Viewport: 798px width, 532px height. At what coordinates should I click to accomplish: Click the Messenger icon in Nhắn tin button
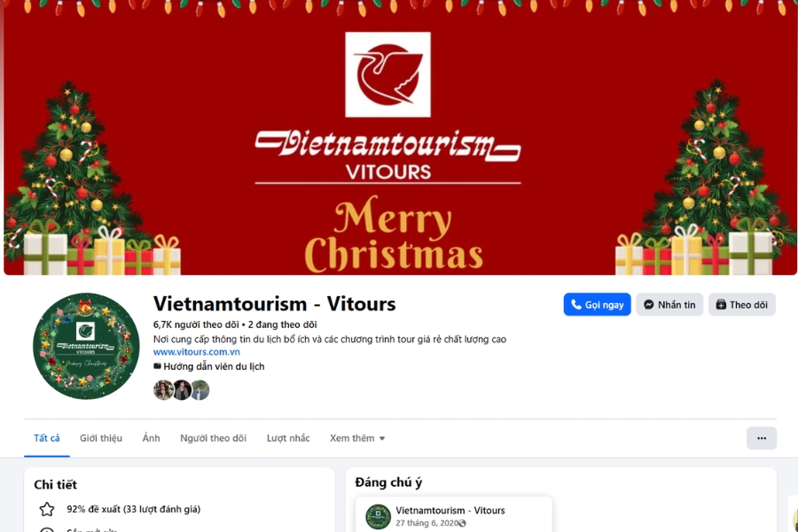648,304
